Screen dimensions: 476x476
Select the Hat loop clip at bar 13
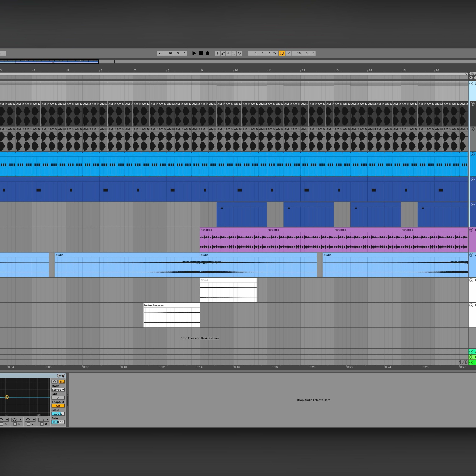367,239
